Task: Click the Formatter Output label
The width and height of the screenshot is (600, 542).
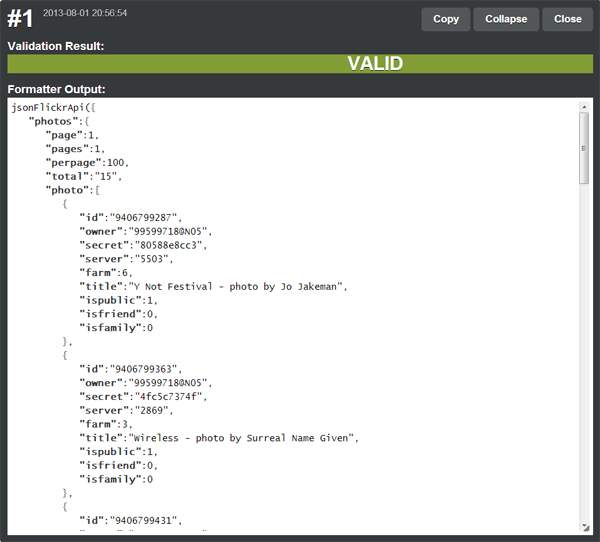Action: 56,89
